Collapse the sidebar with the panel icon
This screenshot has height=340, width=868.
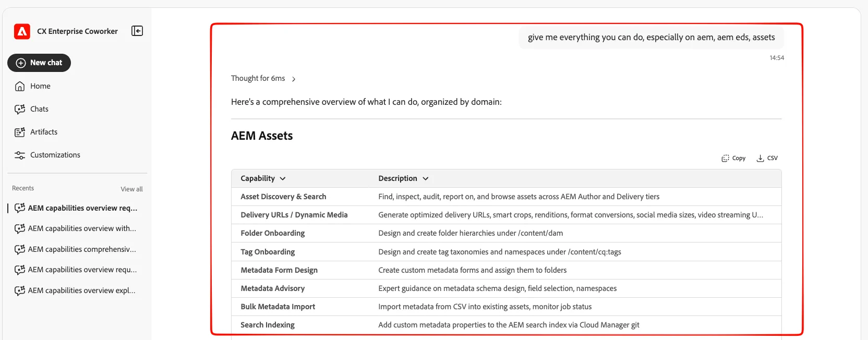[x=137, y=31]
